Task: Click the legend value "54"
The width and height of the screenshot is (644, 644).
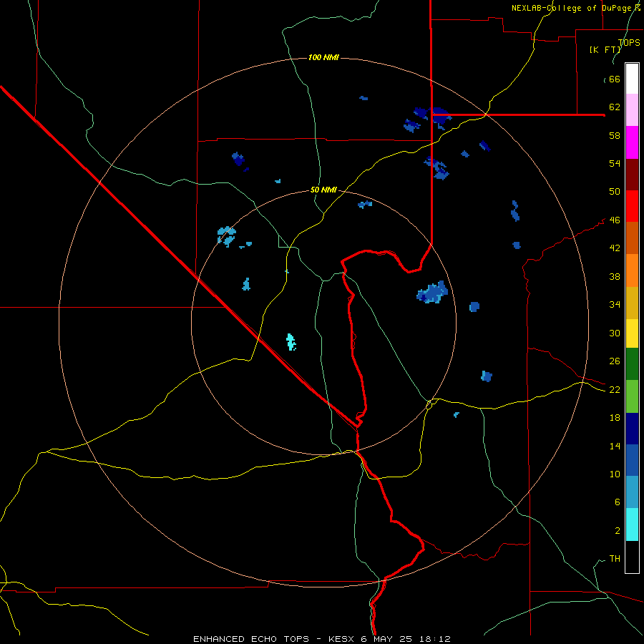Action: (615, 163)
